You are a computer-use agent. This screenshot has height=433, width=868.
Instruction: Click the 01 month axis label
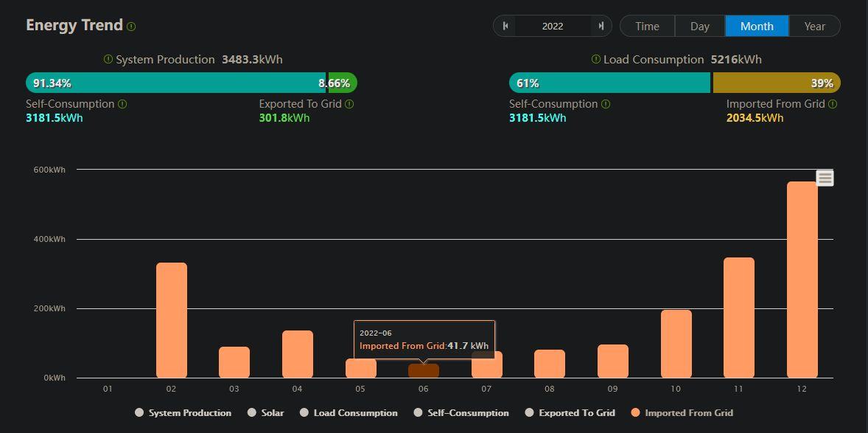pos(108,389)
